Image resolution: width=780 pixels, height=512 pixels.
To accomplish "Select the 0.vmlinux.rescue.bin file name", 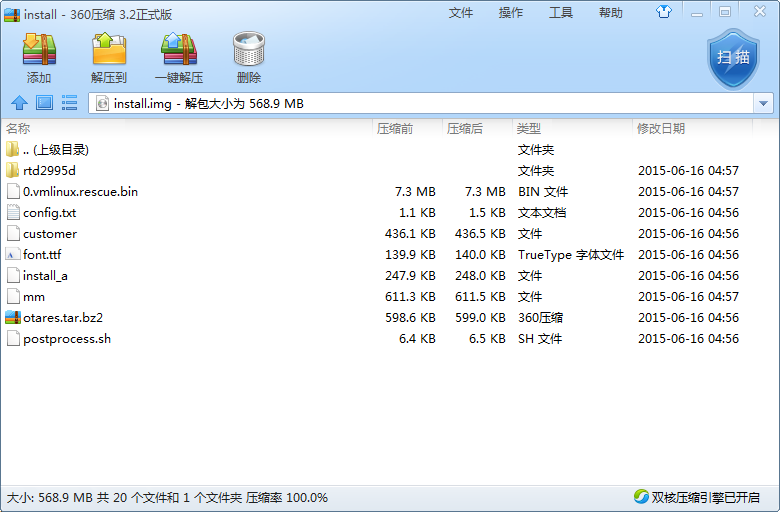I will click(x=80, y=192).
